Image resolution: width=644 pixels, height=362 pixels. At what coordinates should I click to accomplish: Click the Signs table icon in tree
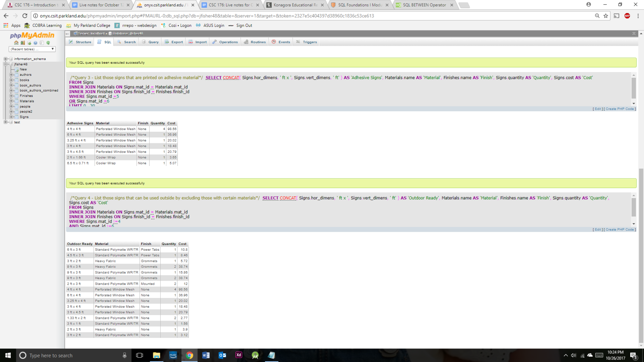[x=17, y=117]
